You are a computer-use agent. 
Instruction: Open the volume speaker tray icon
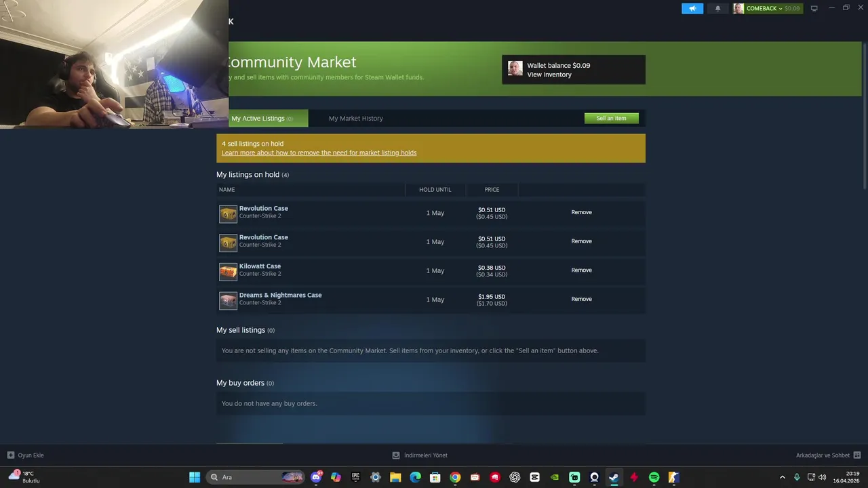pyautogui.click(x=823, y=477)
